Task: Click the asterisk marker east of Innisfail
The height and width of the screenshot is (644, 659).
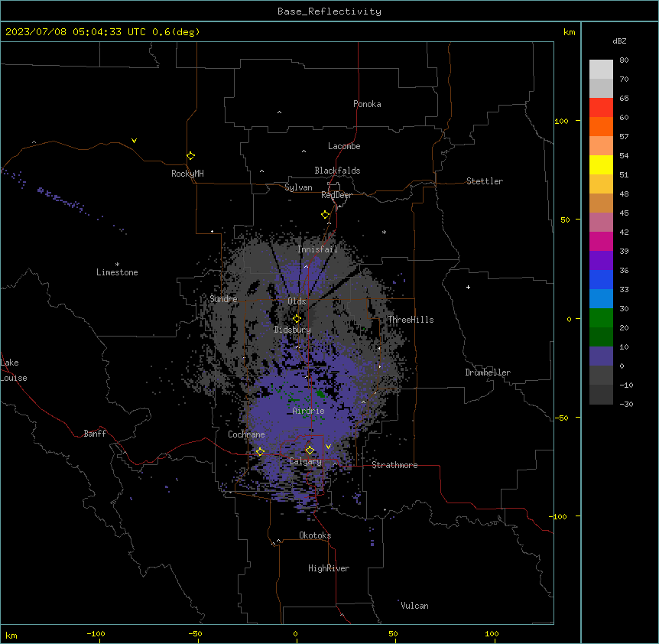Action: (384, 232)
